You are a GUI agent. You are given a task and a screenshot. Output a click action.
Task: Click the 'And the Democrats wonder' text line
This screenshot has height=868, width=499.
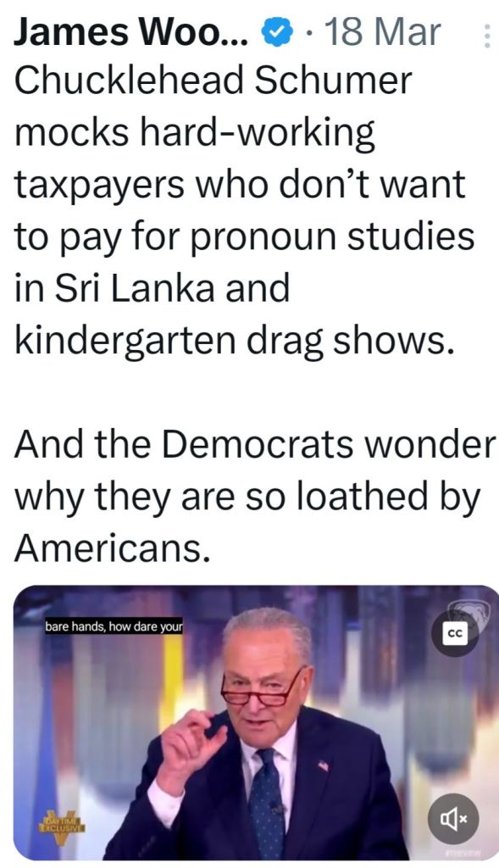click(255, 444)
